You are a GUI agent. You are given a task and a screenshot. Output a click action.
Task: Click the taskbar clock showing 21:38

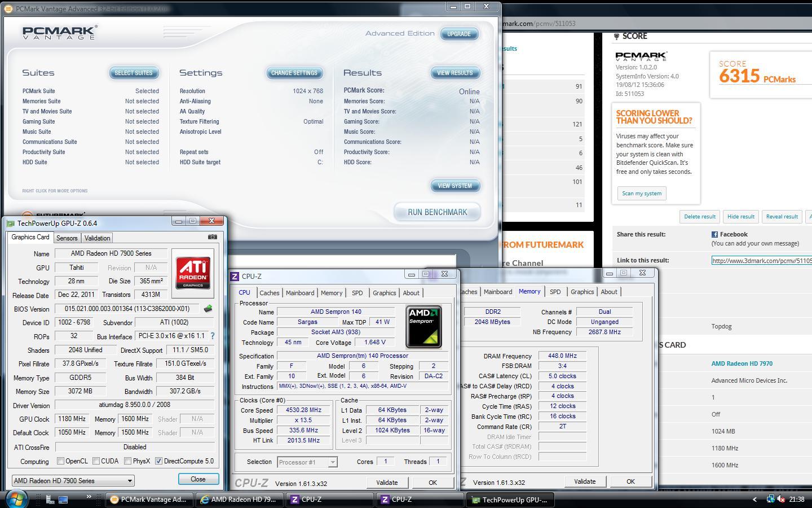[797, 500]
